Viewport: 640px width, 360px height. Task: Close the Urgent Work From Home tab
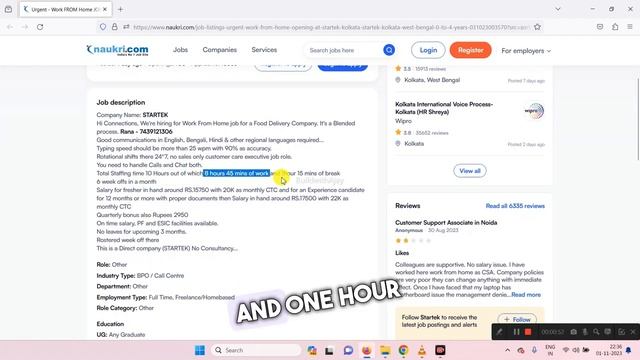105,9
